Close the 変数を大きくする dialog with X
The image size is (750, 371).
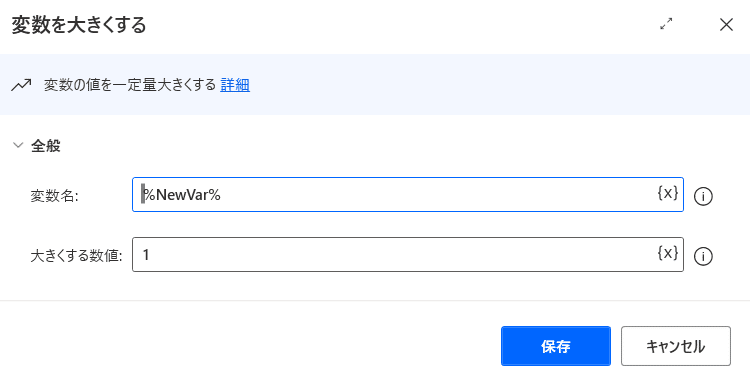point(726,25)
